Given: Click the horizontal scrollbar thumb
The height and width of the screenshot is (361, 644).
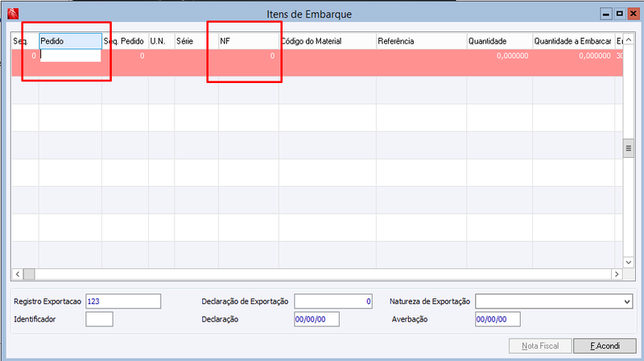Looking at the screenshot, I should 29,274.
